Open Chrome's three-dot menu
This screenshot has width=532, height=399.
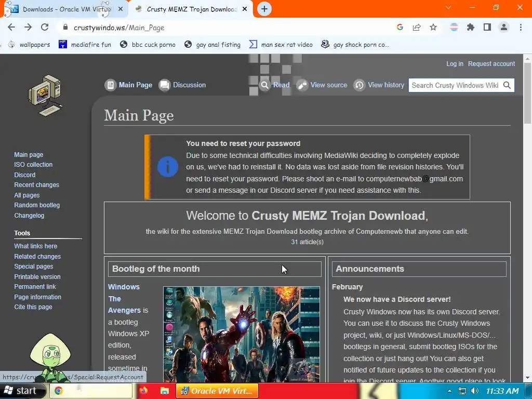click(x=521, y=28)
